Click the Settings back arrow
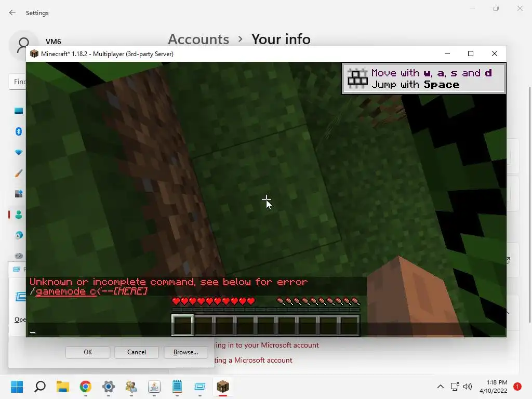The height and width of the screenshot is (399, 532). point(12,12)
